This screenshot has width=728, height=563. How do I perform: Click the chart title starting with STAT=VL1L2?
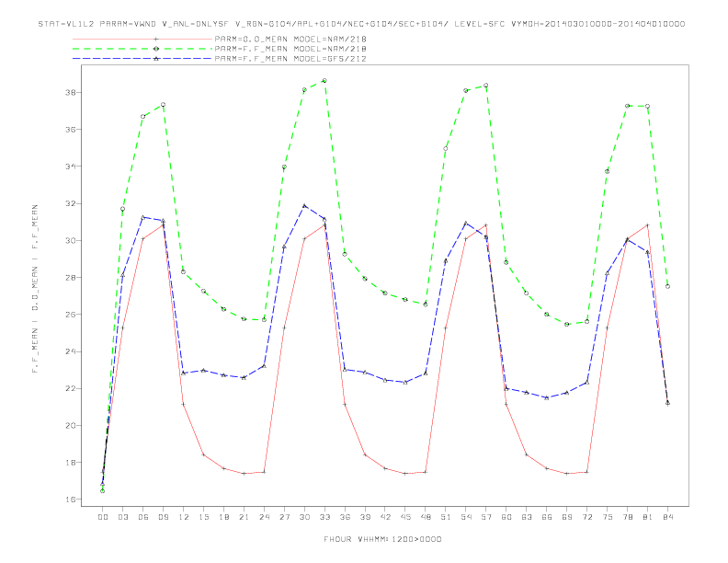pyautogui.click(x=361, y=24)
